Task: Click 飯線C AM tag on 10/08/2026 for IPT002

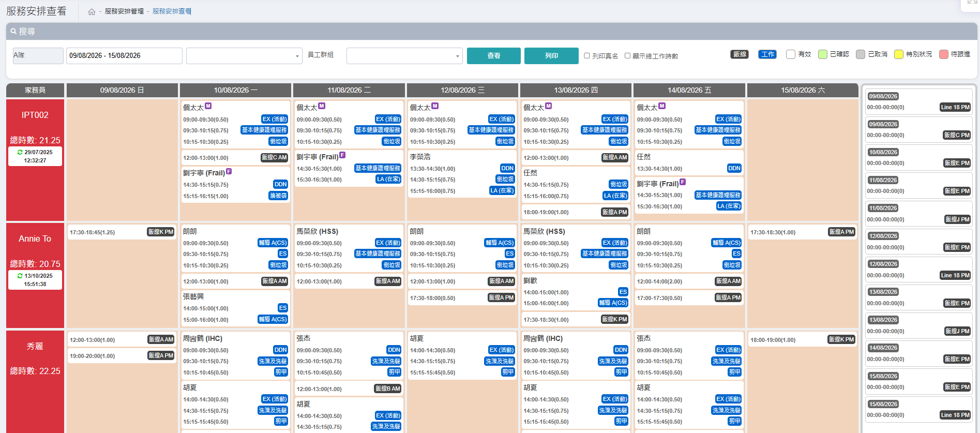Action: coord(274,157)
